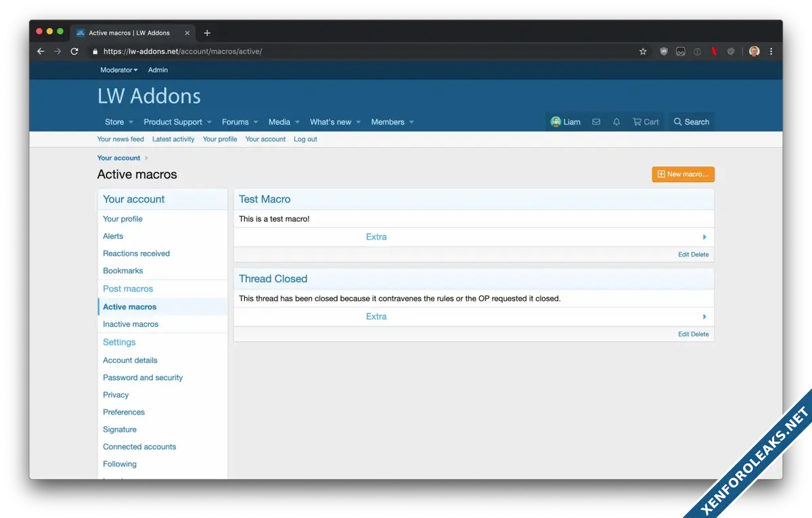Viewport: 812px width, 518px height.
Task: Edit the Test Macro
Action: point(683,255)
